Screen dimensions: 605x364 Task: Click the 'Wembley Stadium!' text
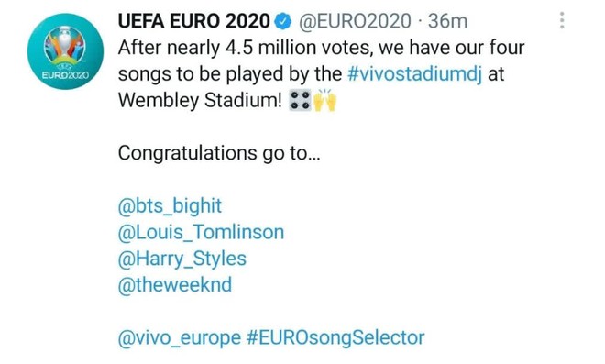200,100
